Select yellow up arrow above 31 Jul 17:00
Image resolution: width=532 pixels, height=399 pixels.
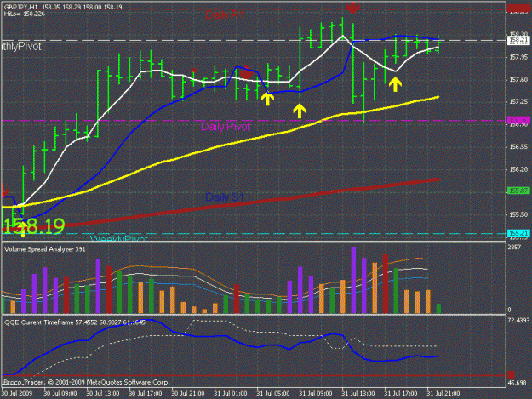click(x=395, y=84)
